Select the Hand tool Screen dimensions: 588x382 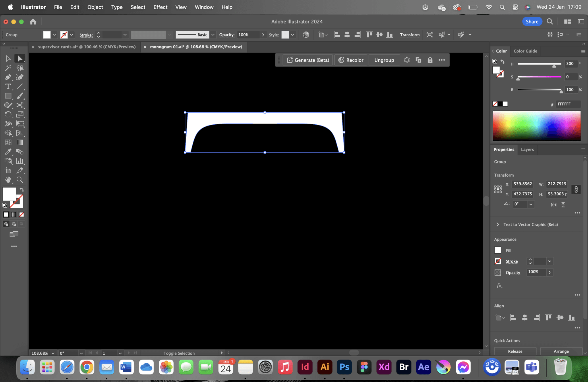pos(8,180)
